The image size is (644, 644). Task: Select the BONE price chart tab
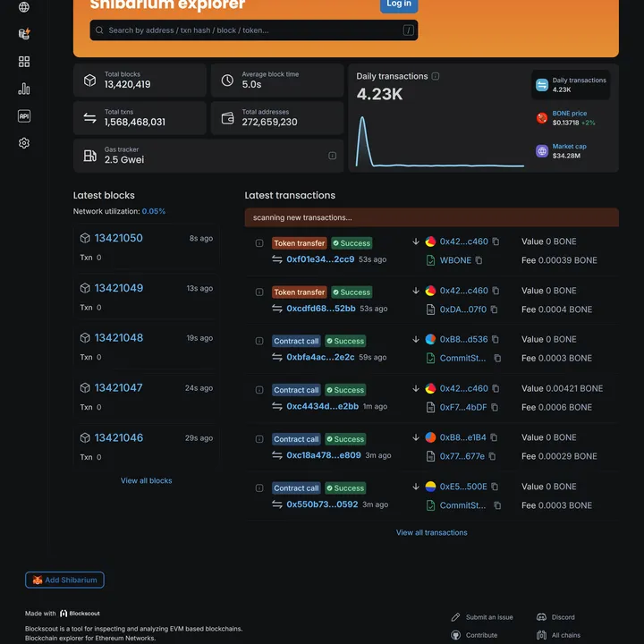tap(571, 118)
